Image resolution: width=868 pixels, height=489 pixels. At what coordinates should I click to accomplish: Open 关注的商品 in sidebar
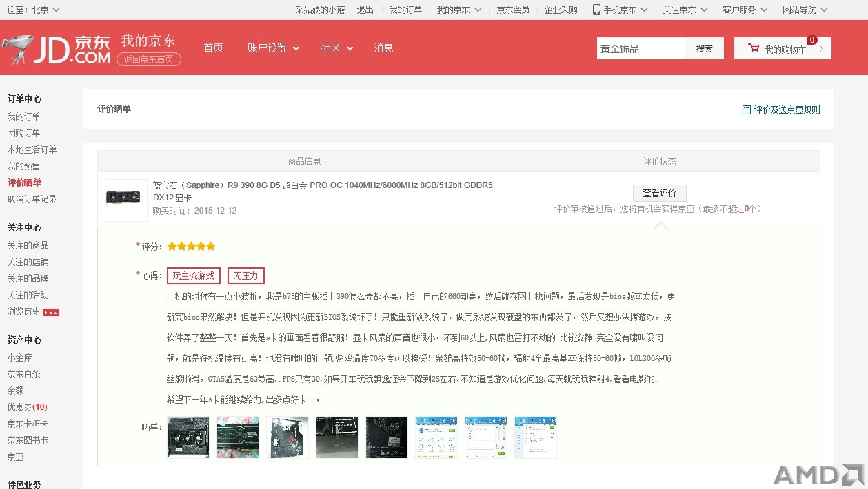pos(28,245)
